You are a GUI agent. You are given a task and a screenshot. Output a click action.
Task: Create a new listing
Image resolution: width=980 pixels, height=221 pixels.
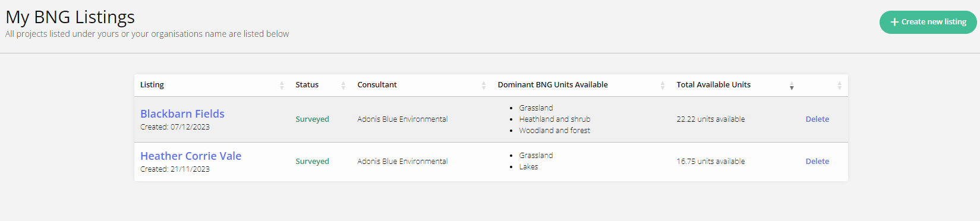928,22
